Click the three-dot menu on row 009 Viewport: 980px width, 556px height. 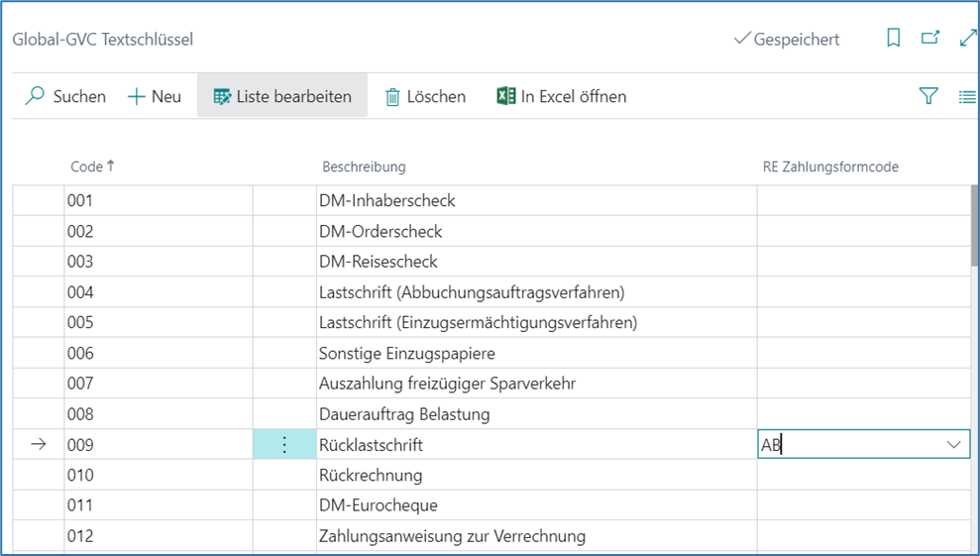coord(284,445)
